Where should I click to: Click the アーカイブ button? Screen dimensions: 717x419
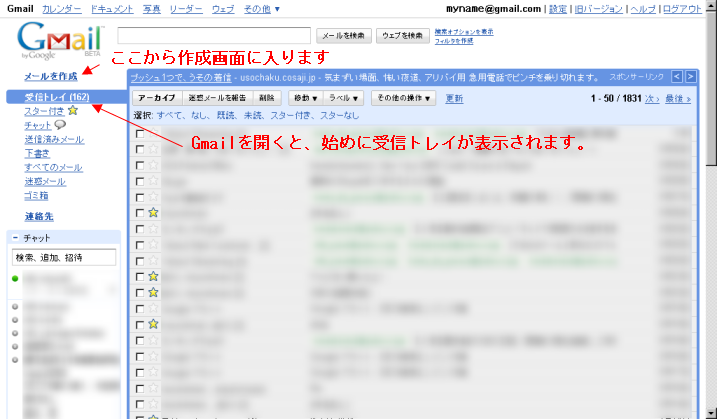click(x=157, y=98)
